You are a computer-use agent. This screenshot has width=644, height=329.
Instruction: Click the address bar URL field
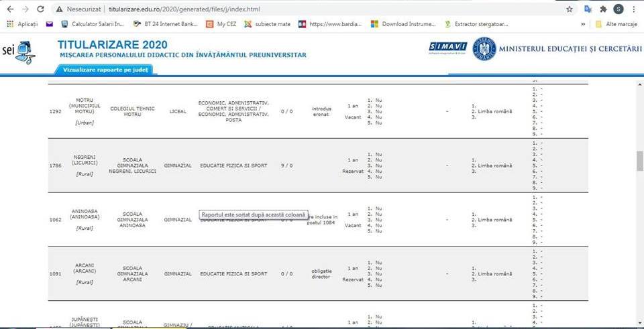(x=268, y=9)
